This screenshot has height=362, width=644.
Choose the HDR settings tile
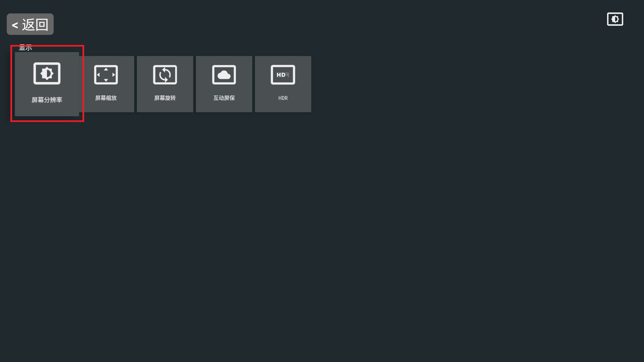click(x=283, y=84)
